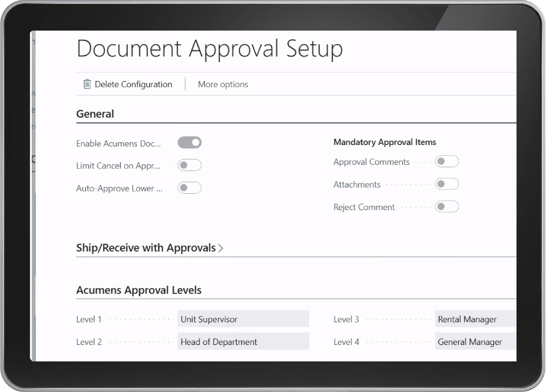Click the Auto-Approve Lower ... label
546x392 pixels.
pyautogui.click(x=119, y=189)
